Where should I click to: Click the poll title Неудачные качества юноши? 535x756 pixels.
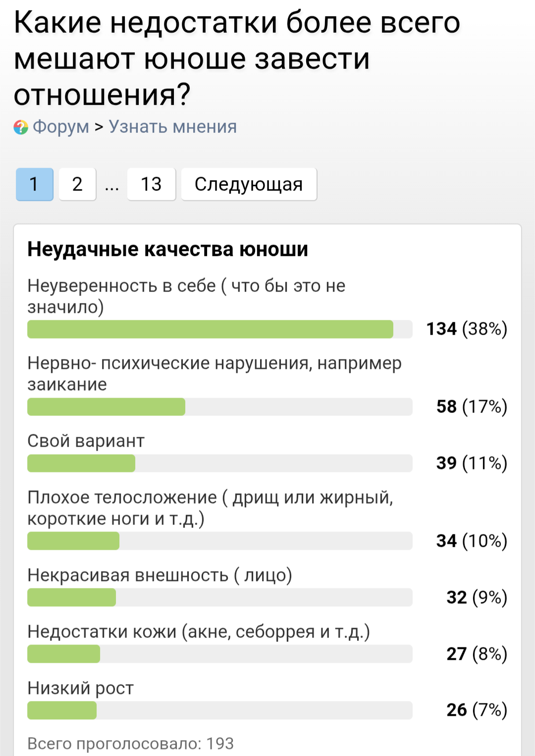167,249
